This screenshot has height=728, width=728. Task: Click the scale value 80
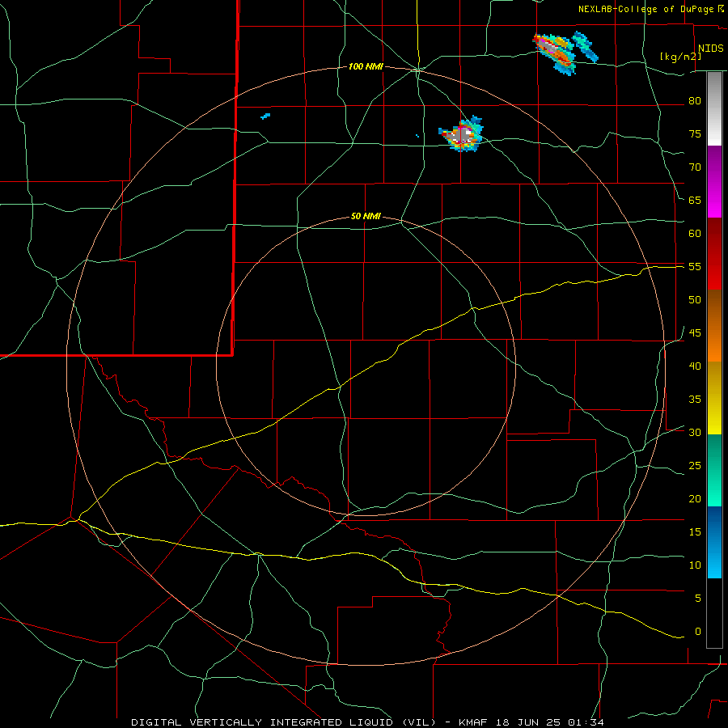(695, 101)
